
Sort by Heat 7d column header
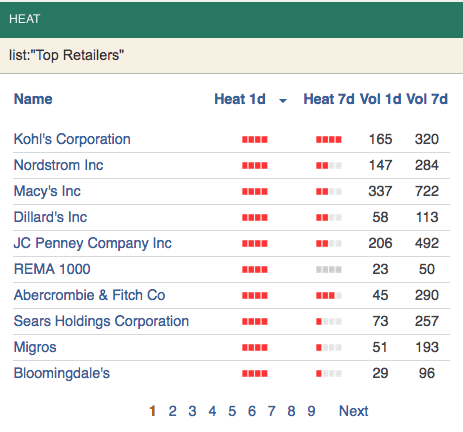point(329,99)
